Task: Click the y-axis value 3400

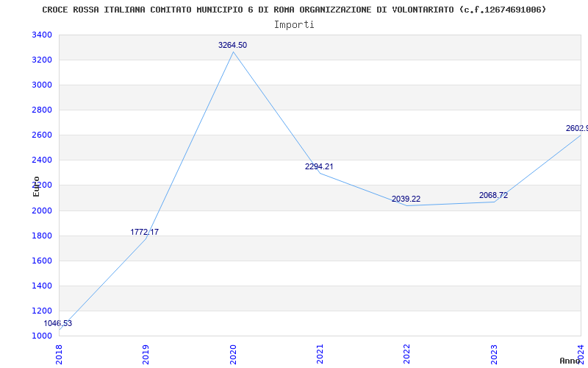Action: pos(42,35)
